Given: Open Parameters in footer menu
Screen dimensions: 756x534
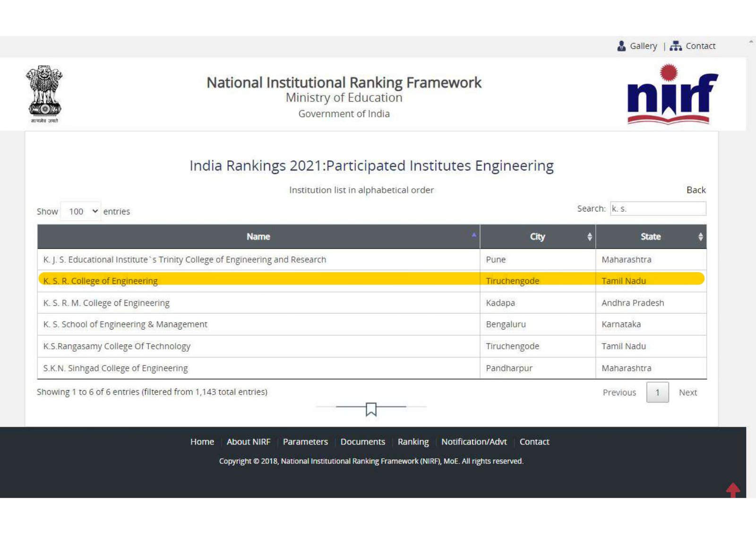Looking at the screenshot, I should (305, 442).
